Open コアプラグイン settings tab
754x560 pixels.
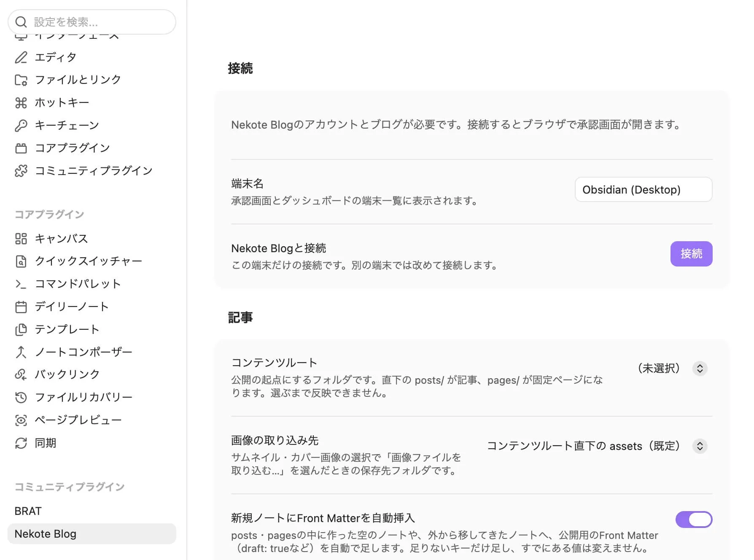pyautogui.click(x=92, y=148)
